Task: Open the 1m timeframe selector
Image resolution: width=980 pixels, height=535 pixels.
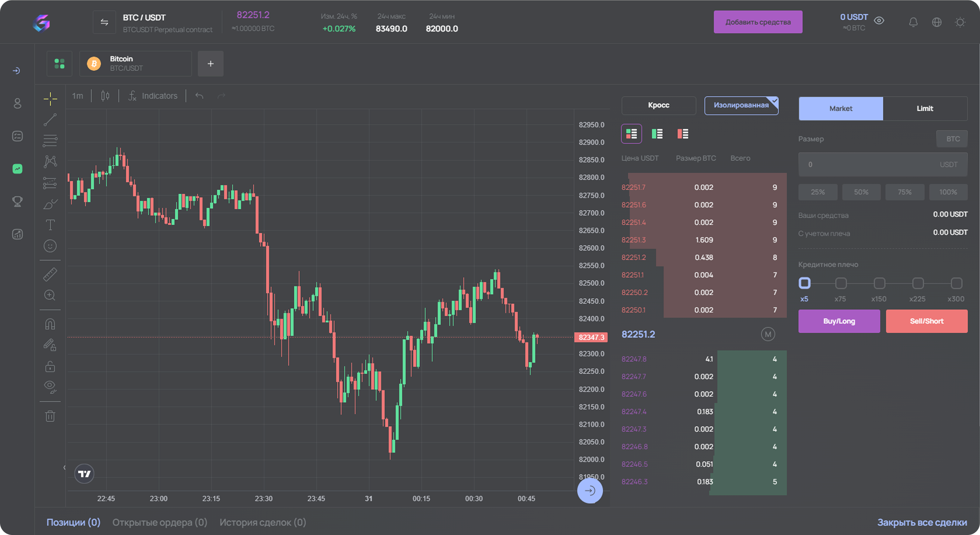Action: coord(78,96)
